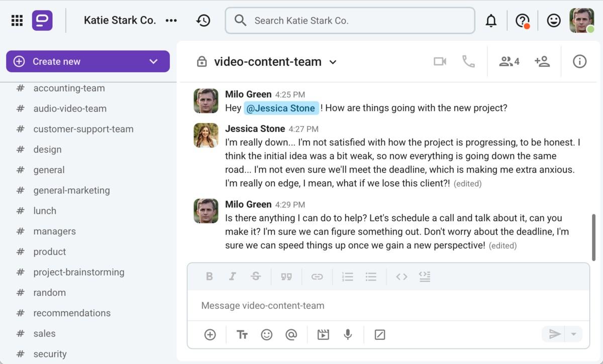
Task: Open the project-brainstorming channel
Action: [x=79, y=272]
